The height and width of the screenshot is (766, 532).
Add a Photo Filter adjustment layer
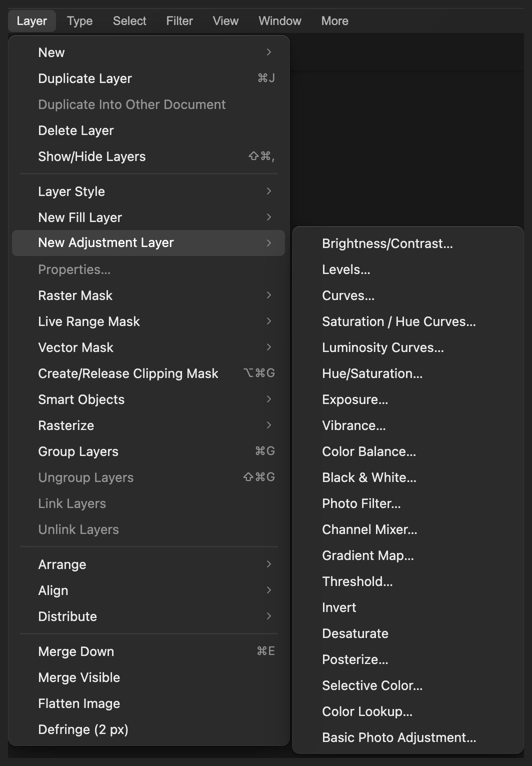point(407,503)
